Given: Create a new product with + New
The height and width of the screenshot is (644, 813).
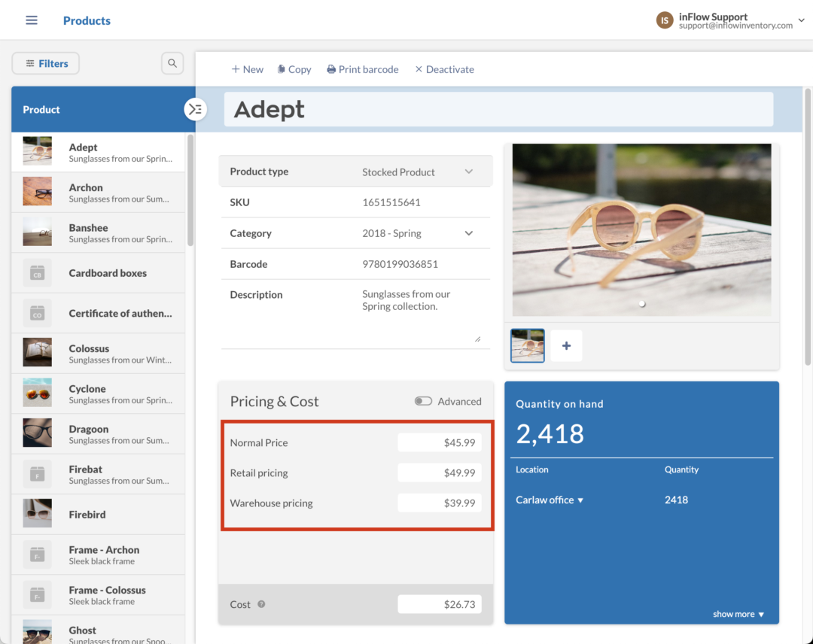Looking at the screenshot, I should (x=247, y=68).
